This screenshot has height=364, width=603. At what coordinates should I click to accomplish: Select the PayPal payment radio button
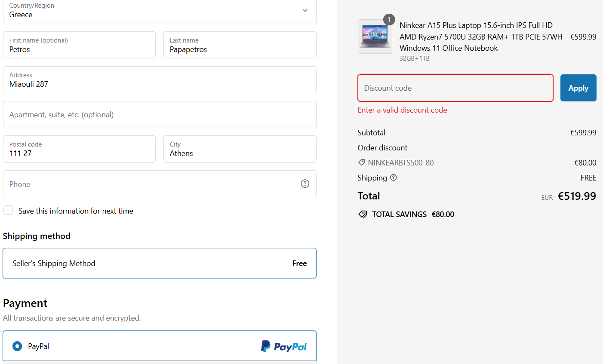point(17,346)
